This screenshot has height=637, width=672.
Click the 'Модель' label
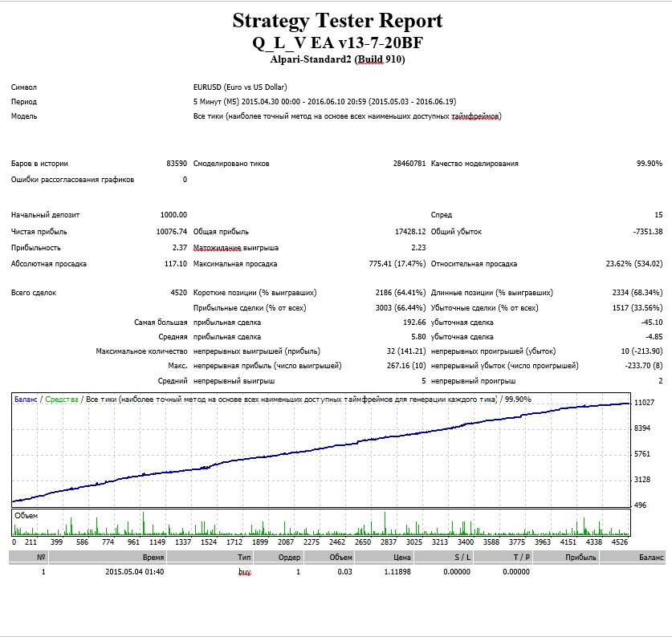(x=24, y=116)
